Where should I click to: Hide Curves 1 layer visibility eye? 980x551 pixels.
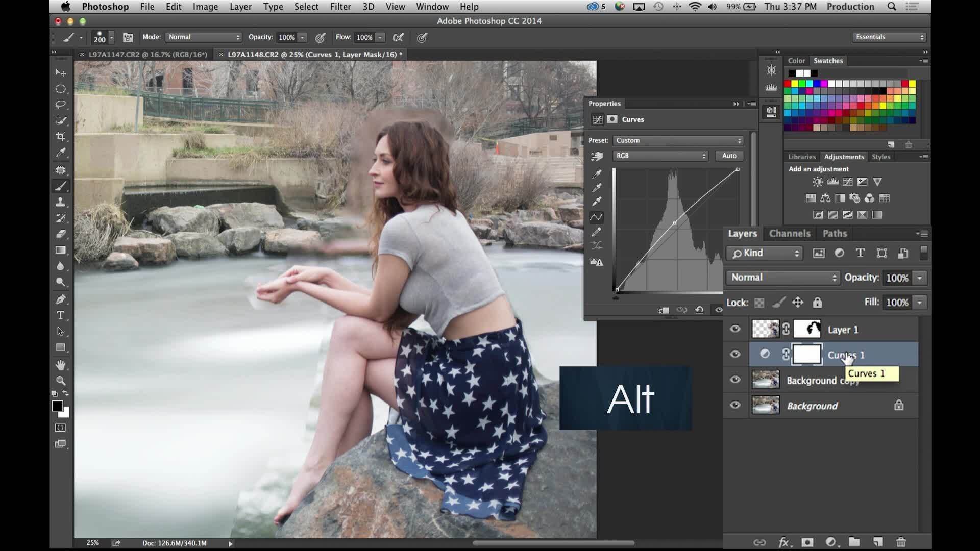tap(735, 354)
